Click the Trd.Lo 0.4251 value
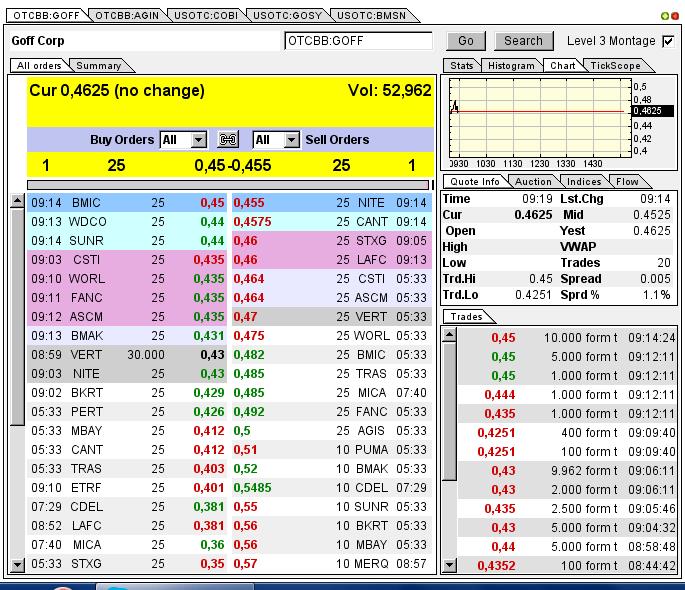Screen dimensions: 685x590 coord(533,295)
